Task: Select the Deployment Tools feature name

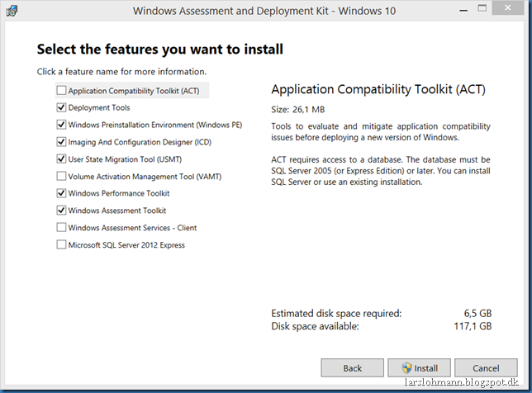Action: pyautogui.click(x=99, y=108)
